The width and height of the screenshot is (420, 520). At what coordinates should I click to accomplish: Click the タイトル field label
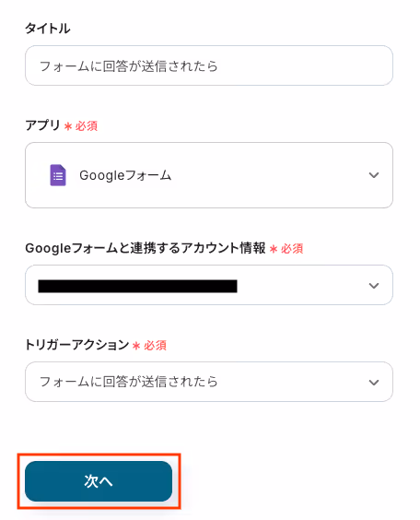[x=48, y=29]
